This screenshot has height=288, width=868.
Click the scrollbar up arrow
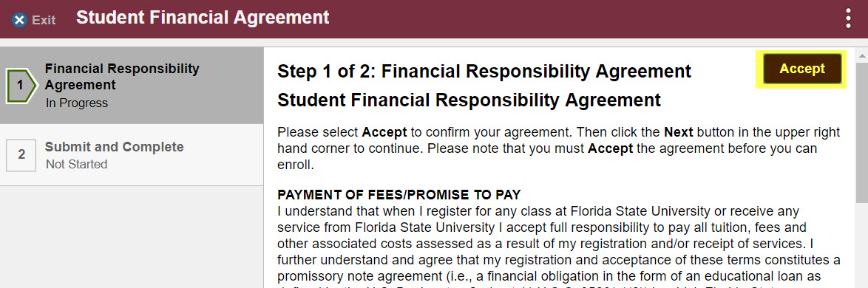click(862, 55)
